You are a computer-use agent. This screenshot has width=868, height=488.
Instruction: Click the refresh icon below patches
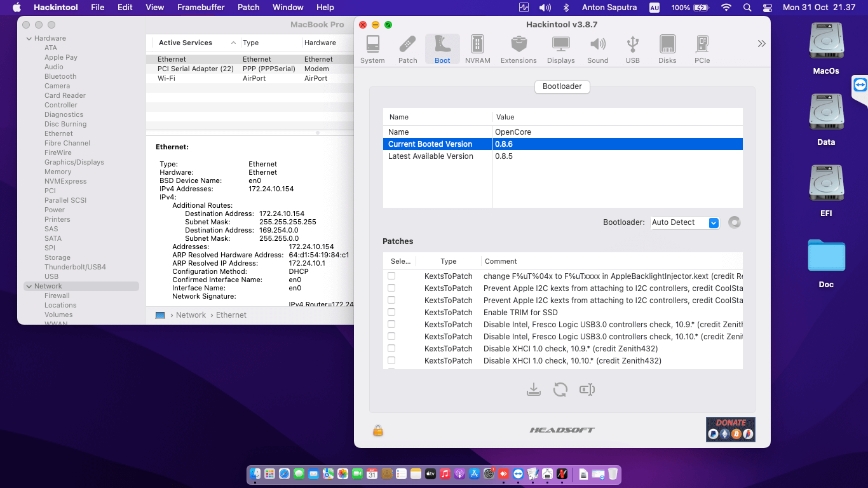tap(560, 390)
